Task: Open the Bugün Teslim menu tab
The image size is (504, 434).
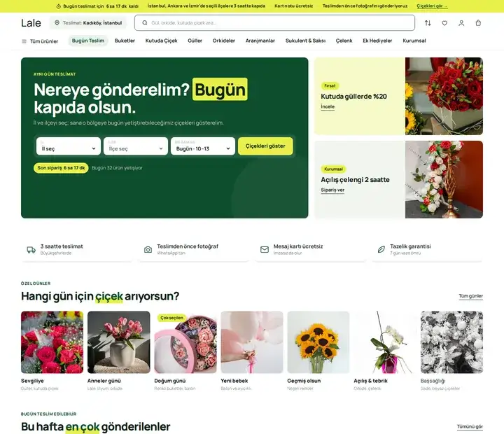Action: tap(88, 41)
